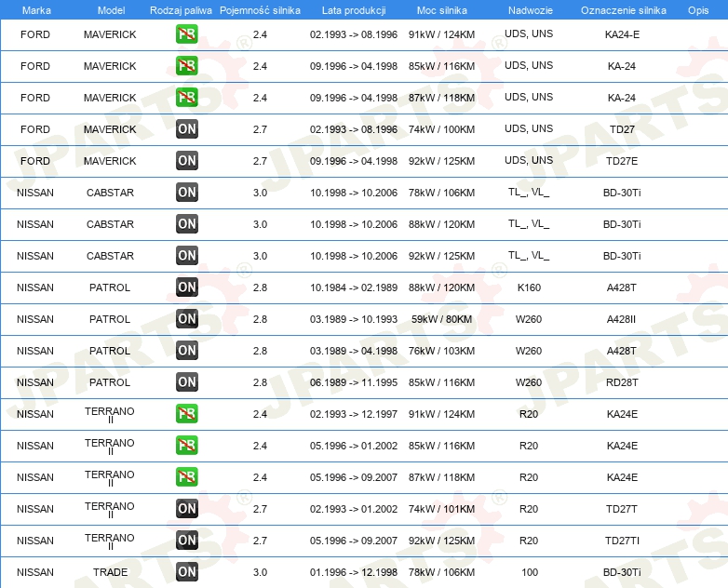Click the petrol icon in the KA24-E Maverick row
728x588 pixels.
click(186, 34)
